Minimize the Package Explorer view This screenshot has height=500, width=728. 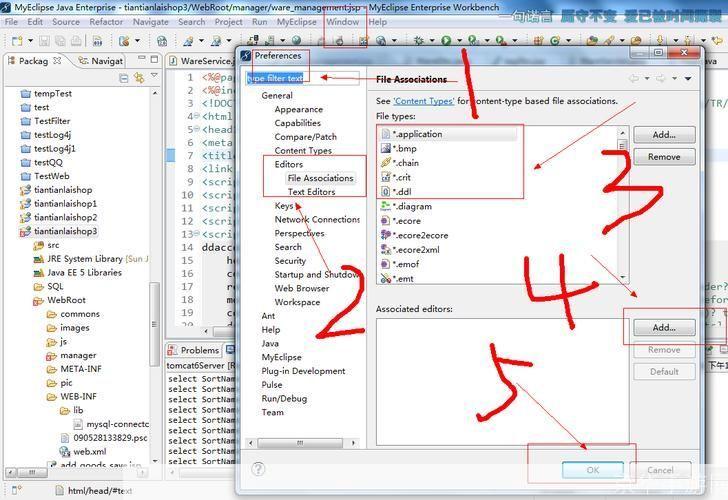click(x=142, y=58)
